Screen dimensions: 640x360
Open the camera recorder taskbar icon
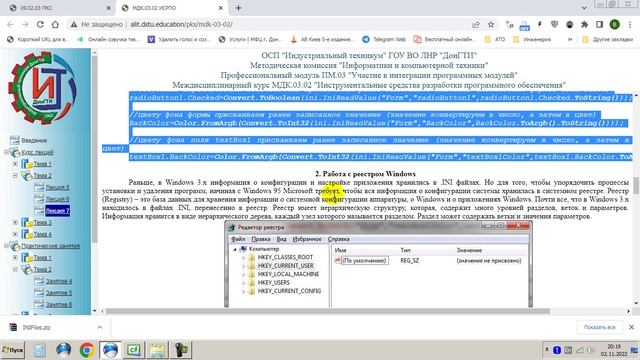(x=181, y=350)
